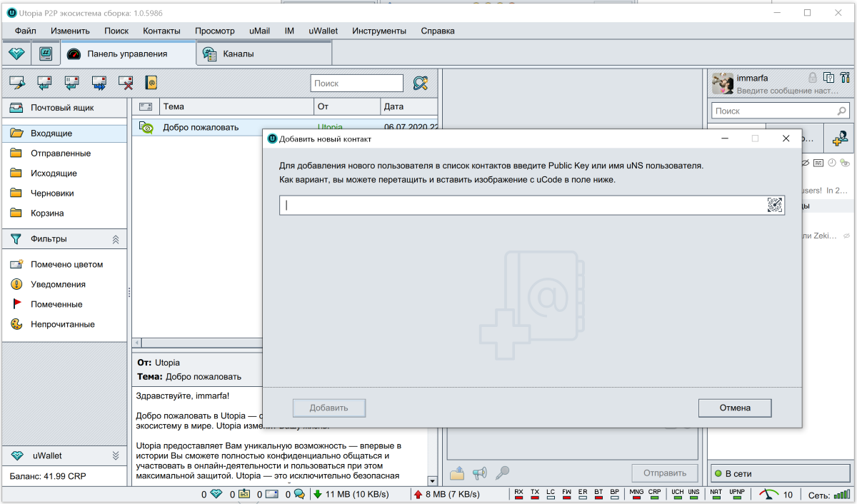Screen dimensions: 857x504
Task: Open the hashtag terminal icon tab
Action: pyautogui.click(x=45, y=54)
